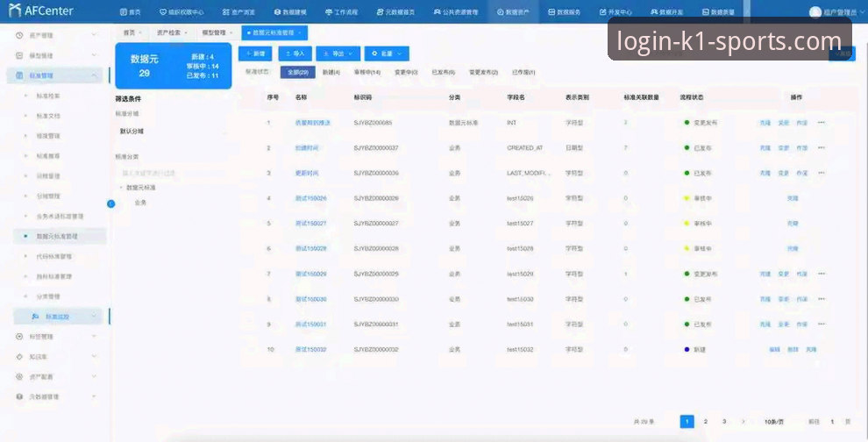Click 变更 in the CREATED_AT row

point(783,148)
